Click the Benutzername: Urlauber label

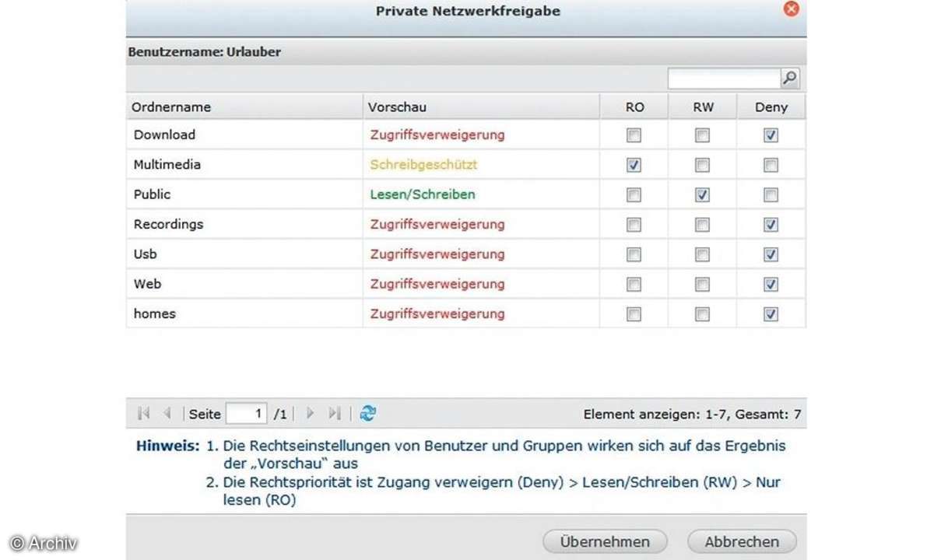point(204,53)
